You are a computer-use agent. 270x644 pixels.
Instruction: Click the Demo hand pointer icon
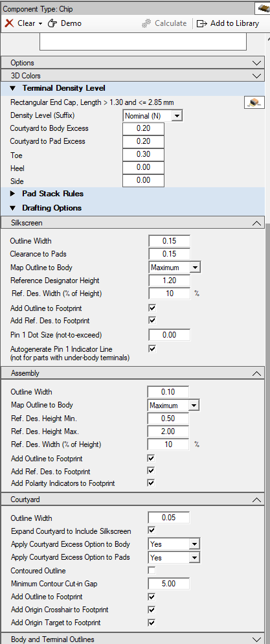point(52,23)
